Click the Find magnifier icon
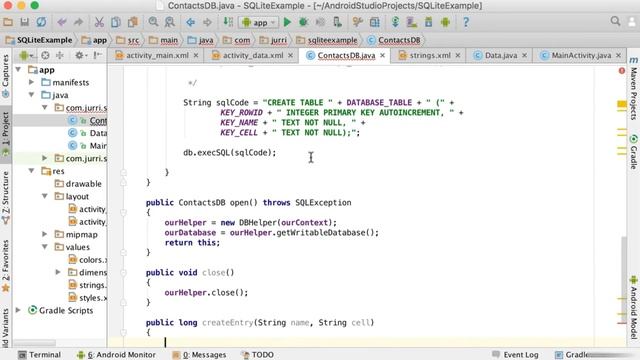 pyautogui.click(x=153, y=22)
